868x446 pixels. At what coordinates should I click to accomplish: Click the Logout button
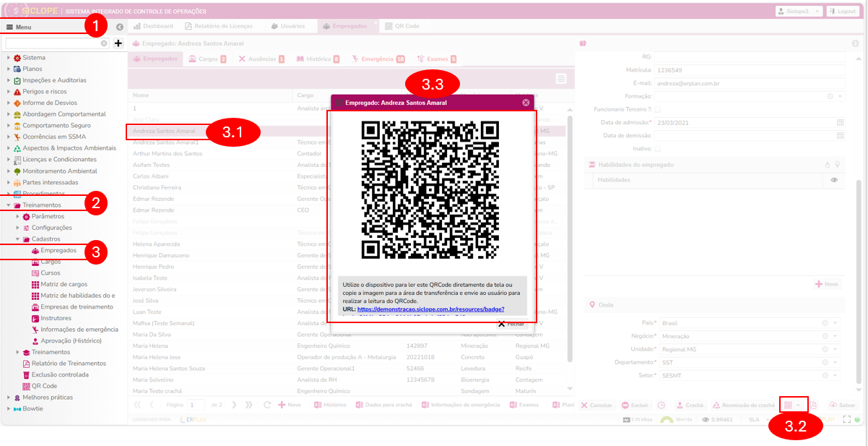(x=842, y=12)
